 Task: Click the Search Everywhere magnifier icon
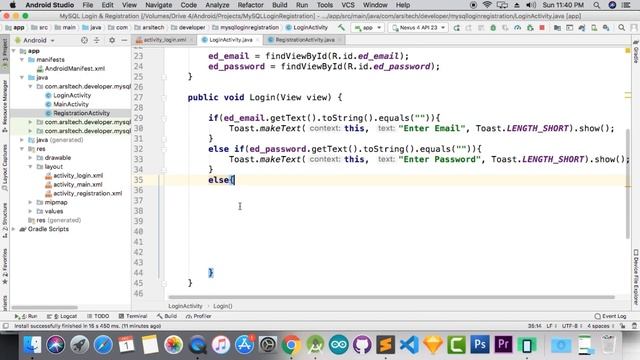click(622, 28)
